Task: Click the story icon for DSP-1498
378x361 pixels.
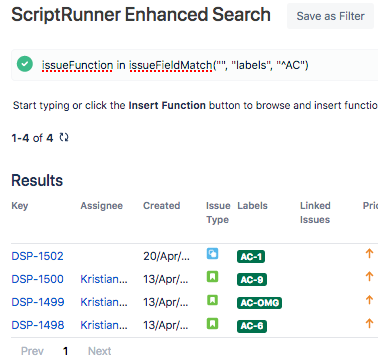Action: click(x=212, y=323)
